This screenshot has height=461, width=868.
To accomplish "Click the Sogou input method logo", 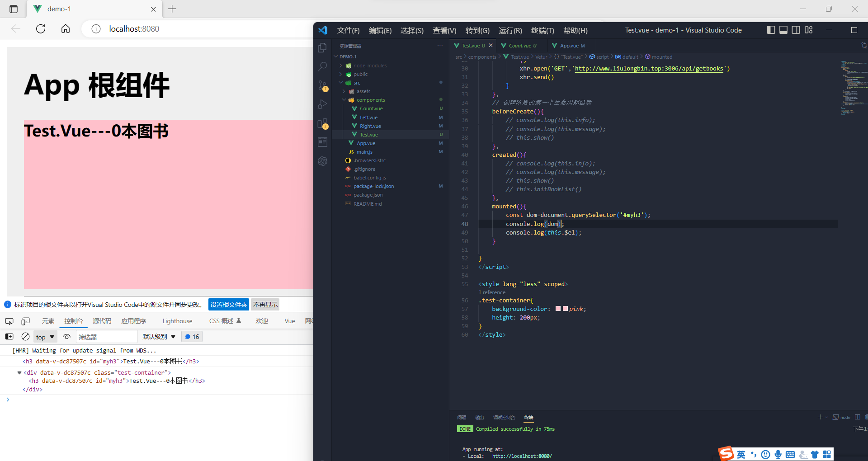I will [726, 454].
